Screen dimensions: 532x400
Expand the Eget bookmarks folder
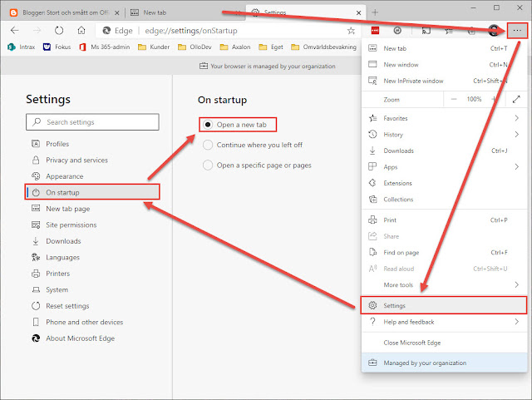point(271,47)
